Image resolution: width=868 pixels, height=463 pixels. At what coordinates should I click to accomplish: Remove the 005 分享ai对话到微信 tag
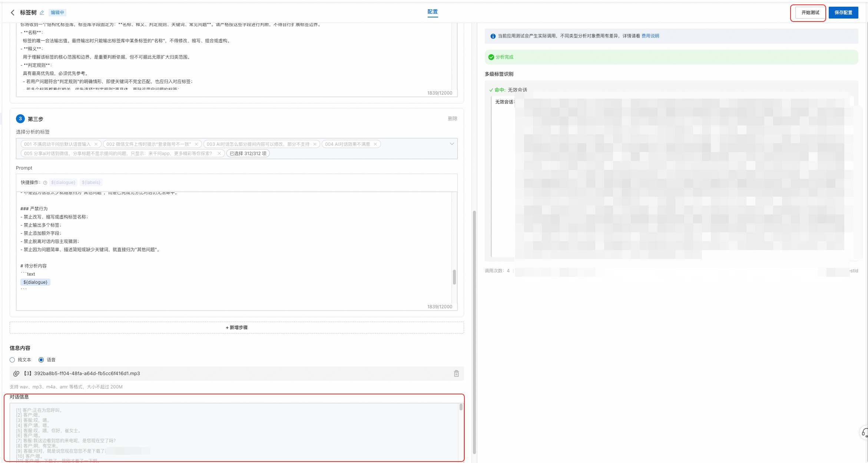pos(219,154)
